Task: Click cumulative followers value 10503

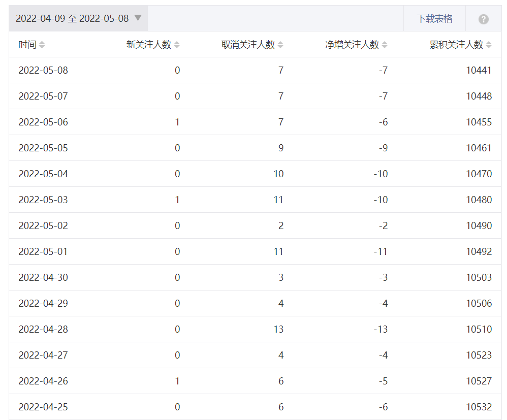Action: tap(479, 277)
